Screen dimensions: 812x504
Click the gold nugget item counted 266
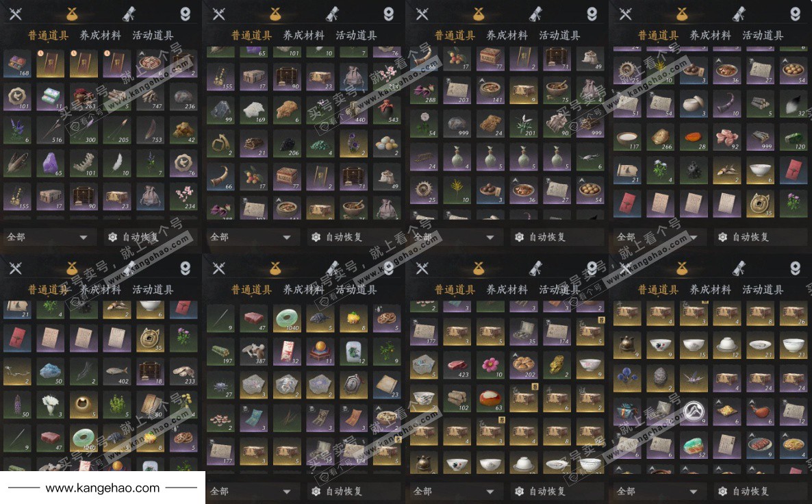[660, 137]
